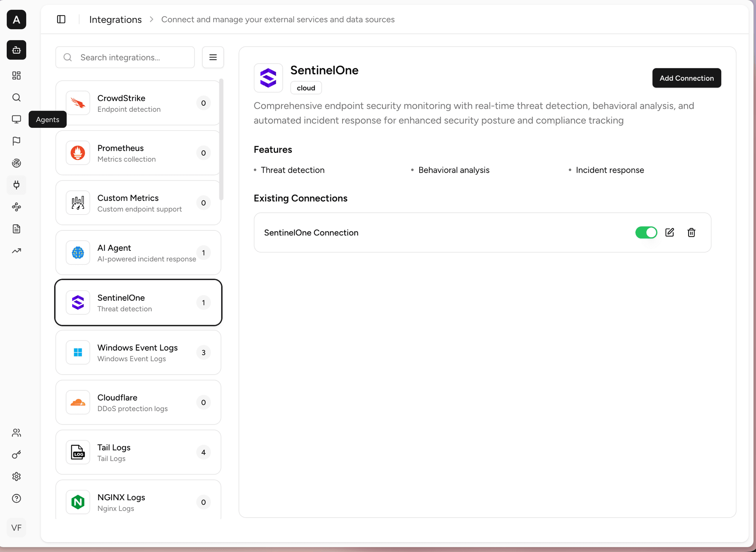Click the integrations list scrollbar

click(222, 139)
